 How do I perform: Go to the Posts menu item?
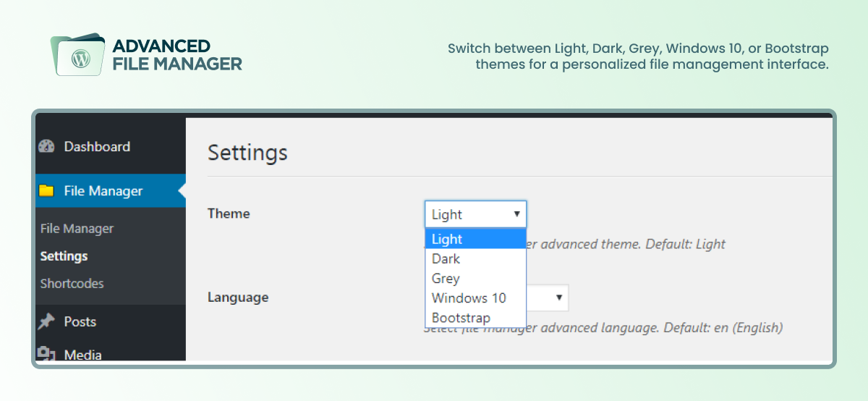(x=80, y=321)
